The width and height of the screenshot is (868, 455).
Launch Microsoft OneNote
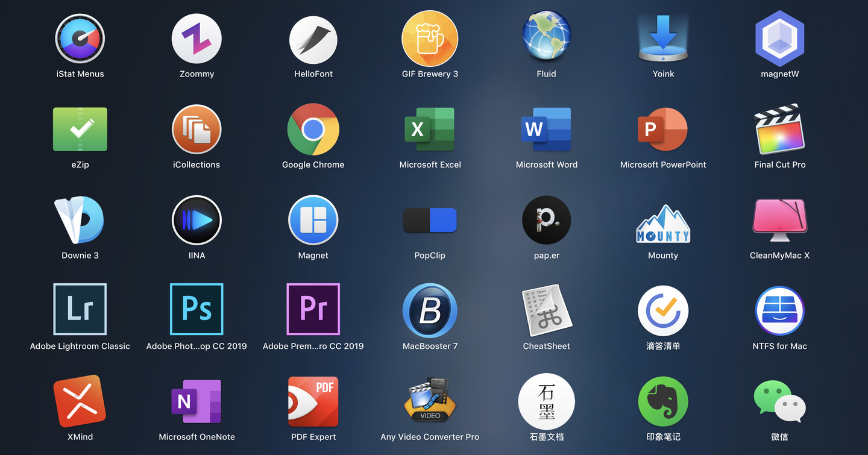tap(197, 401)
